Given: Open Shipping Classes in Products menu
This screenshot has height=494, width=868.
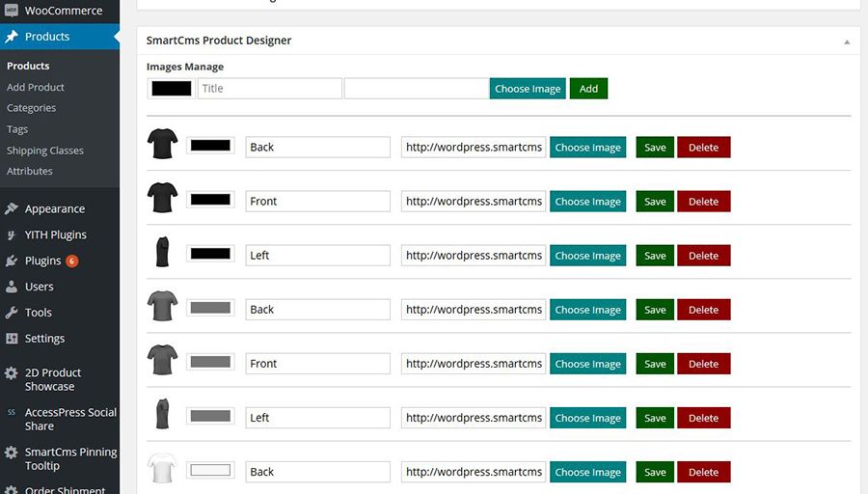Looking at the screenshot, I should tap(45, 151).
